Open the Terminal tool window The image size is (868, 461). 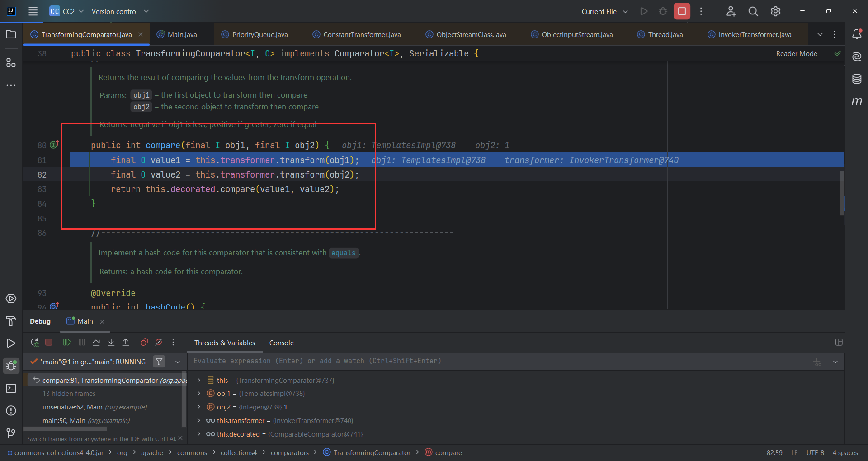pyautogui.click(x=11, y=388)
